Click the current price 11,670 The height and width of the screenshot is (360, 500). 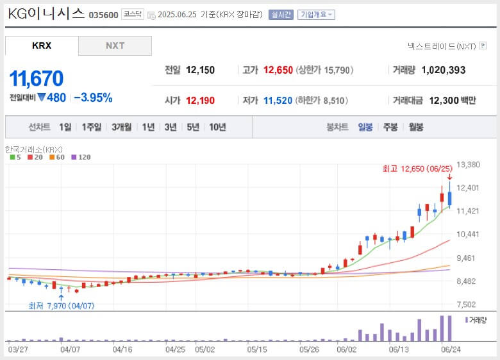(36, 79)
